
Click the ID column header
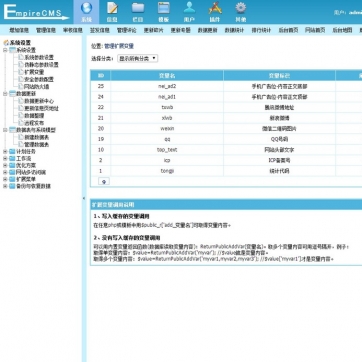coord(101,76)
